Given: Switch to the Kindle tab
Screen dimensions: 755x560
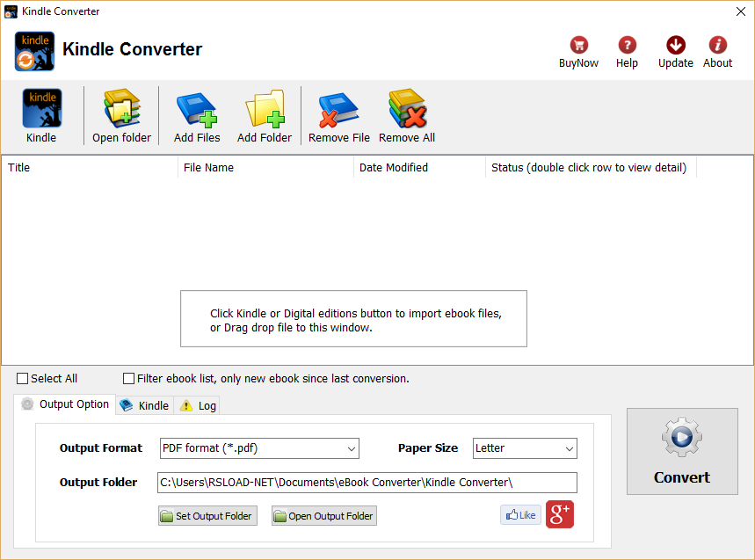Looking at the screenshot, I should point(144,405).
